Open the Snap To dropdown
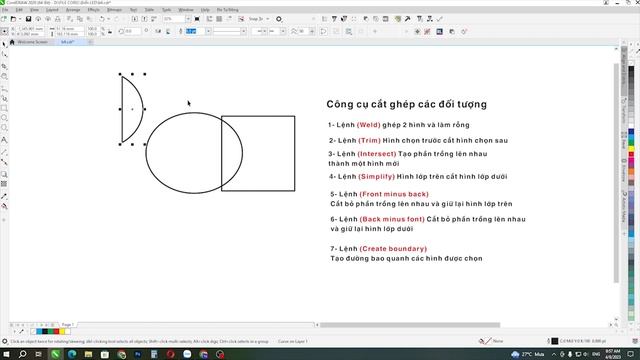640x360 pixels. point(259,19)
